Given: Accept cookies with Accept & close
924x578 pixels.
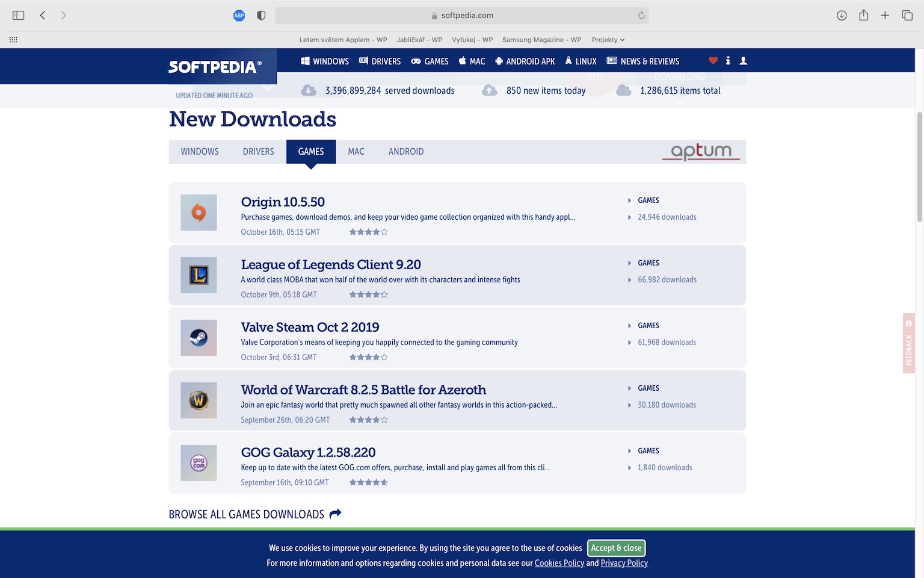Looking at the screenshot, I should pos(616,548).
